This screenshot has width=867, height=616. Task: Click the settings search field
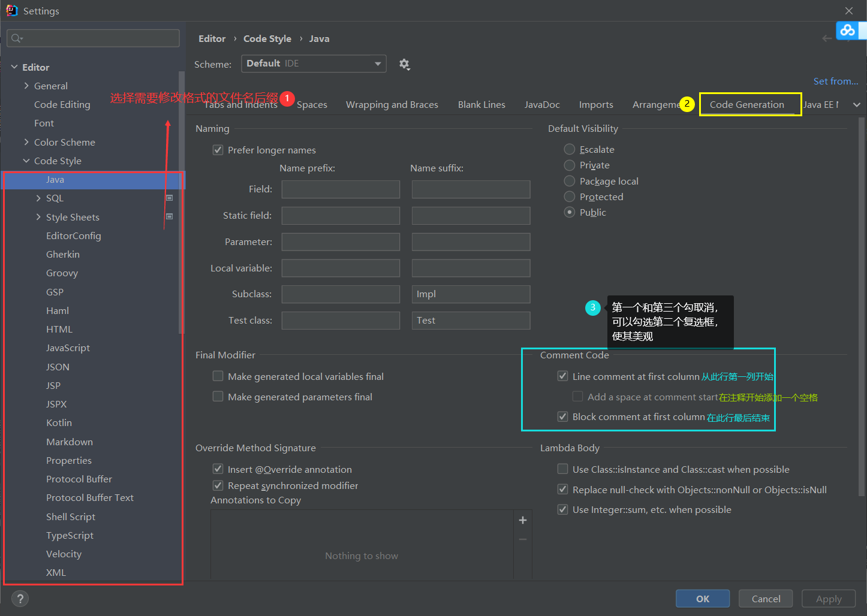point(93,38)
